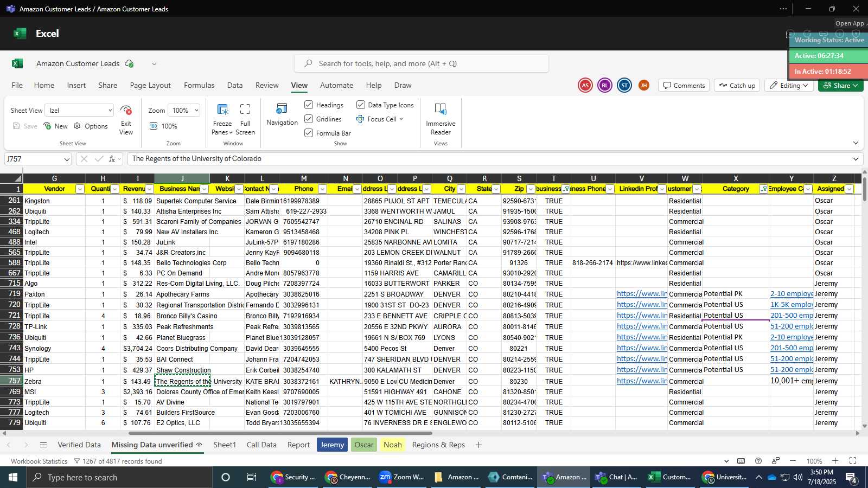
Task: Uncheck the Gridlines checkbox
Action: 309,119
